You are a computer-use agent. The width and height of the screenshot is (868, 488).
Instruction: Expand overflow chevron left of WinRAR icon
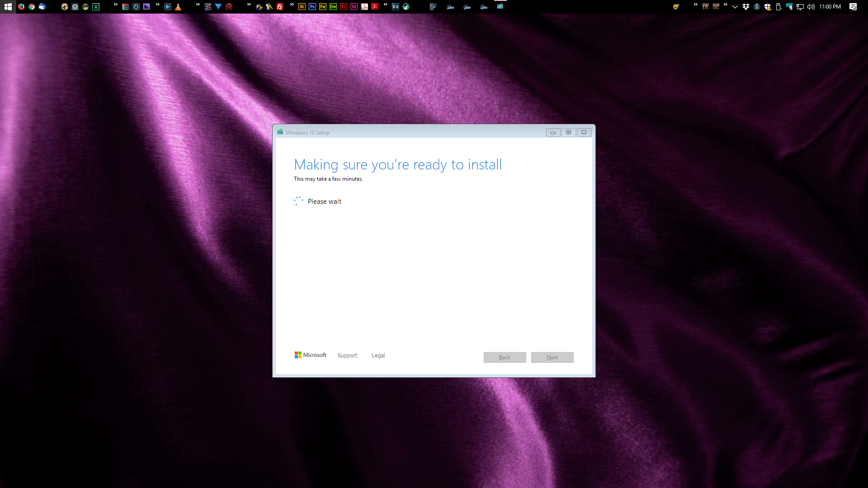point(116,5)
